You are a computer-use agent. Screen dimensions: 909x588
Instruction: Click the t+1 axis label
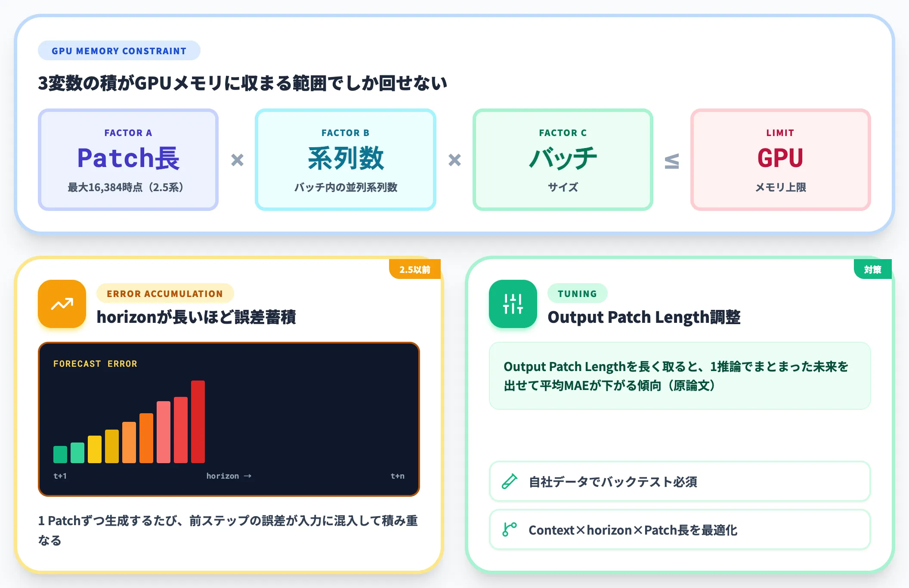60,476
